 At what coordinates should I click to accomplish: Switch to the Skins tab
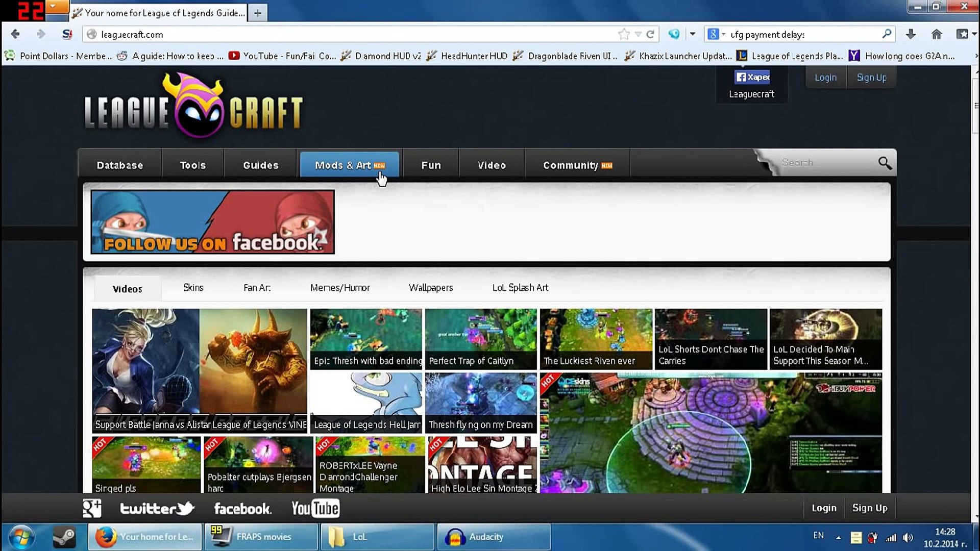point(193,288)
